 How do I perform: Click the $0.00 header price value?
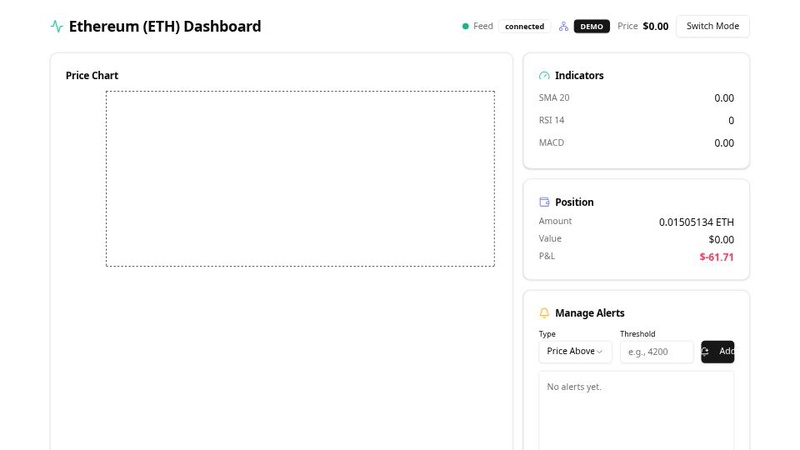(x=655, y=26)
